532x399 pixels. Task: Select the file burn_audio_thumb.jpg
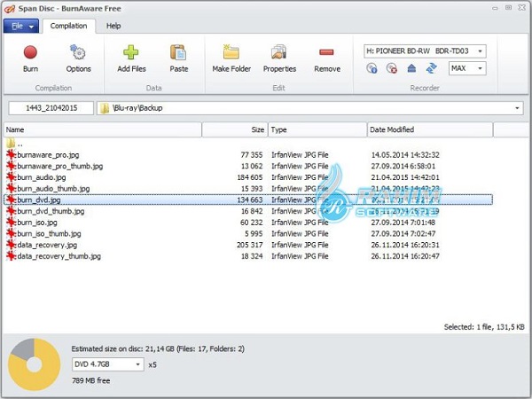click(x=53, y=189)
